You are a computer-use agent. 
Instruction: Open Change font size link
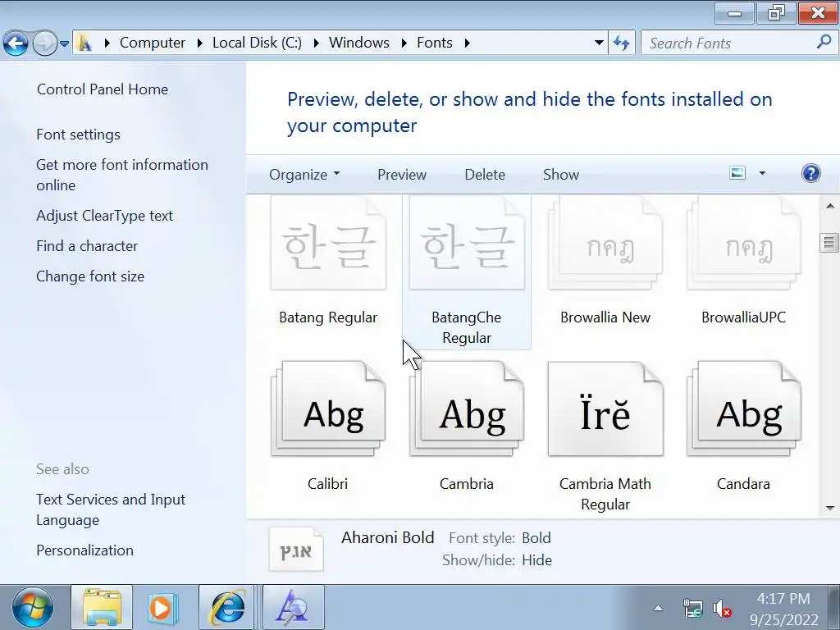tap(90, 276)
